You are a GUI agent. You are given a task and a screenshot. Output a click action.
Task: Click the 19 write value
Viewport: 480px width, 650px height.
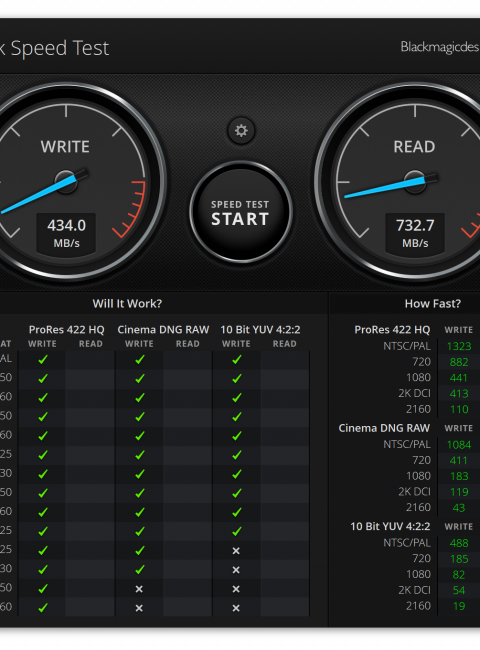[x=459, y=606]
